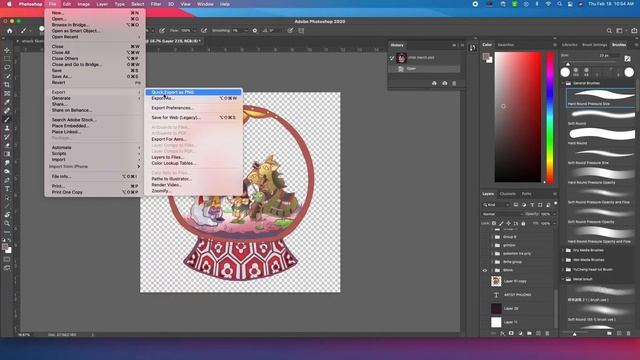Viewport: 640px width, 360px height.
Task: Select the Rectangular Marquee tool
Action: tap(7, 59)
